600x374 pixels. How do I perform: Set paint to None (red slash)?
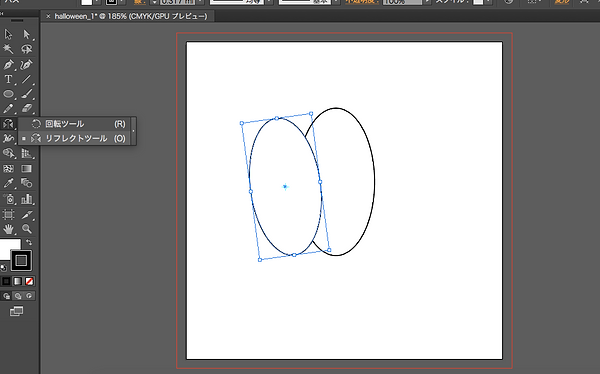click(29, 281)
